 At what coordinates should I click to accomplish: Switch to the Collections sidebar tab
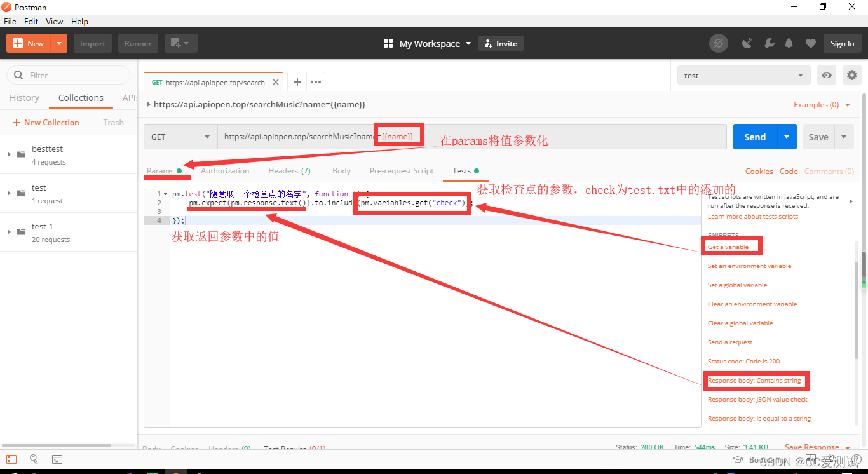(x=81, y=98)
